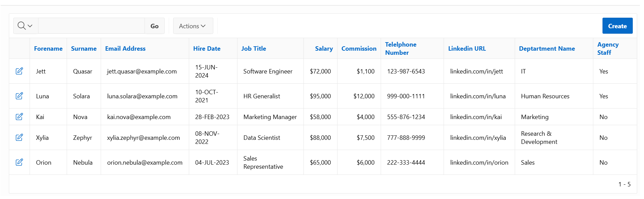Click the Surname column header

click(84, 49)
